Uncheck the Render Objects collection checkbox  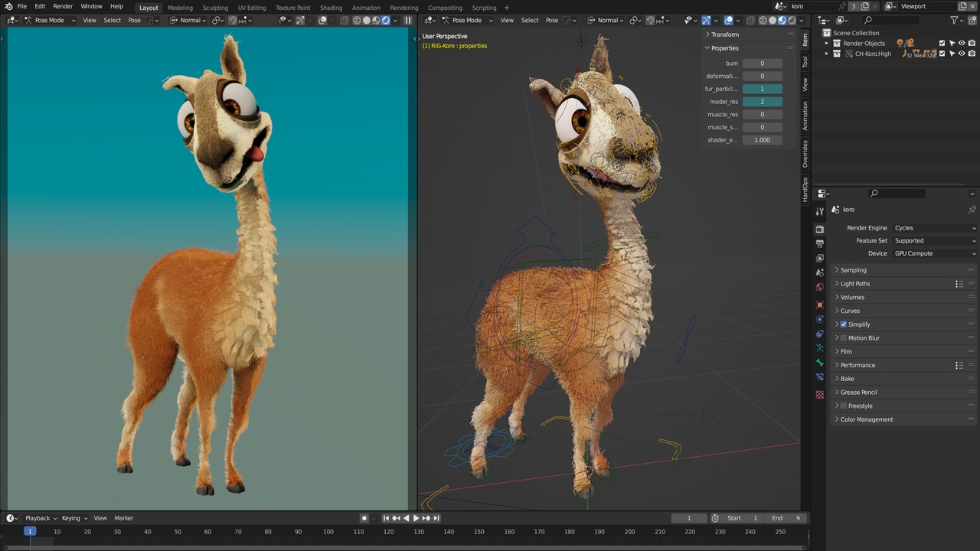tap(941, 43)
